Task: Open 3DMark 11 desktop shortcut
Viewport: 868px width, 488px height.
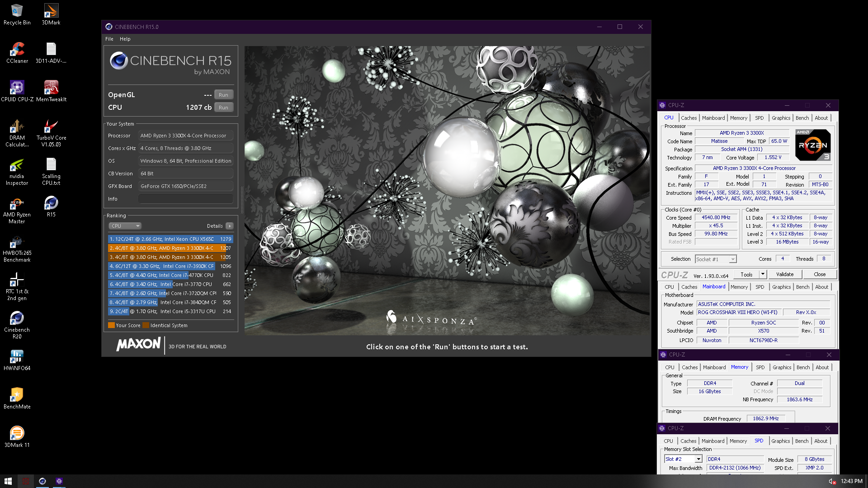Action: (x=17, y=437)
